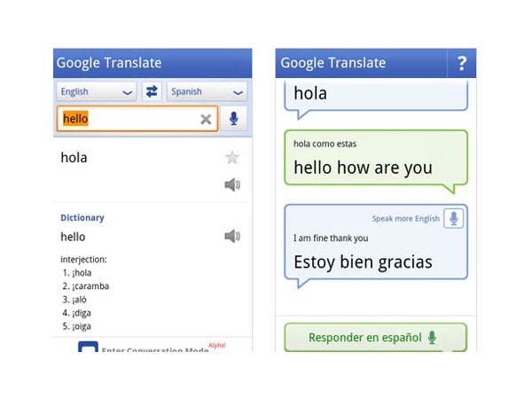The width and height of the screenshot is (532, 399).
Task: Open the Spanish target language dropdown
Action: click(x=207, y=91)
